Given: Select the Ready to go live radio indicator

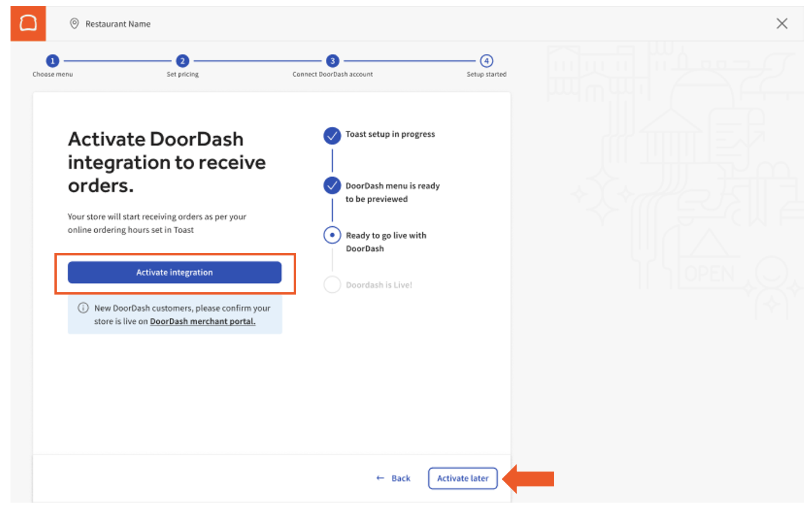Looking at the screenshot, I should coord(332,234).
